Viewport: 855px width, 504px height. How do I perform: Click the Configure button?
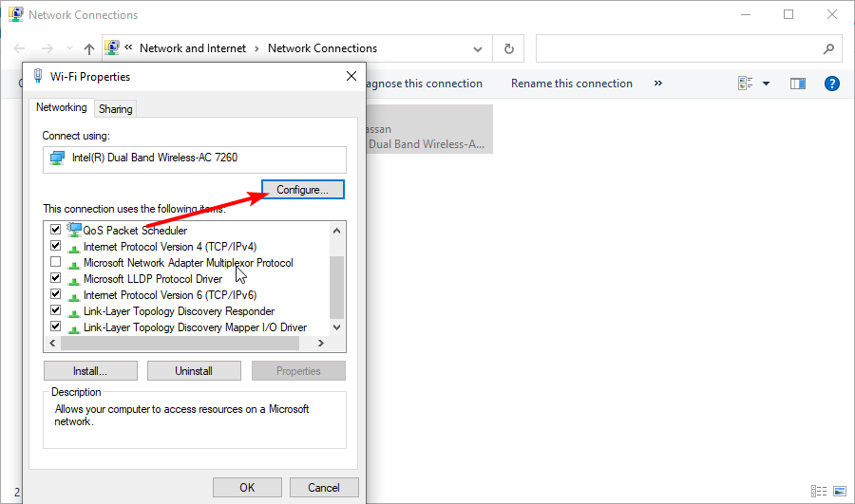[303, 190]
